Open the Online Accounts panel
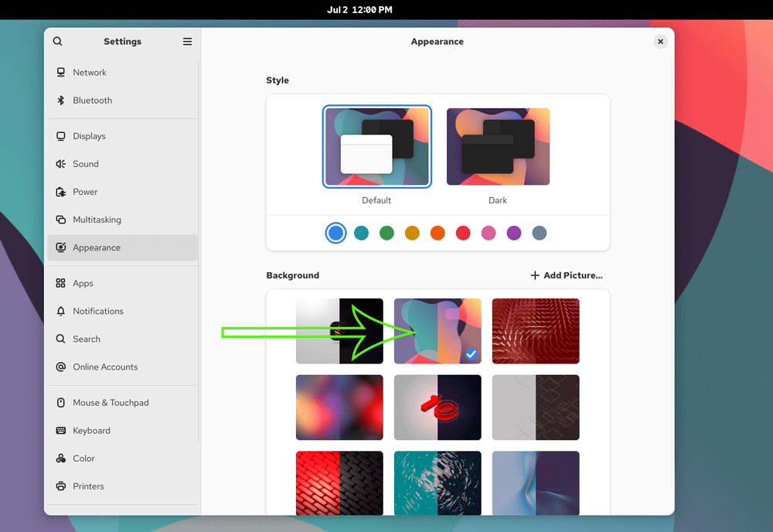773x532 pixels. pos(123,367)
